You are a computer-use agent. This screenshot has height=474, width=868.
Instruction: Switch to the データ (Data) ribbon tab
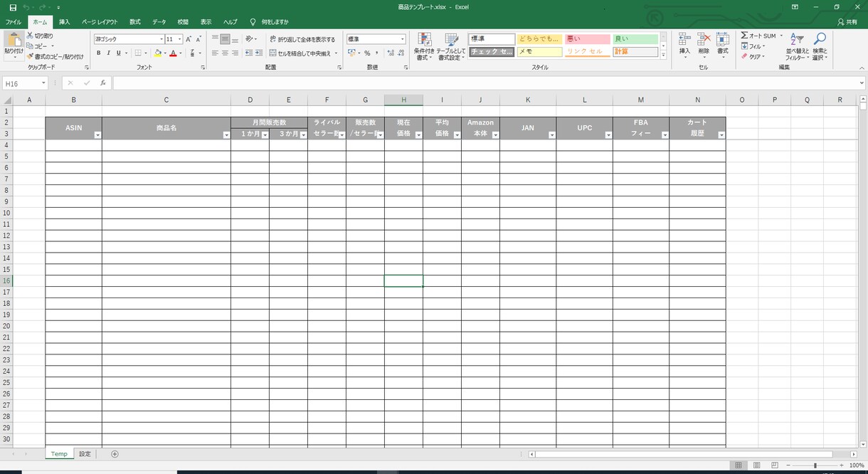point(159,22)
